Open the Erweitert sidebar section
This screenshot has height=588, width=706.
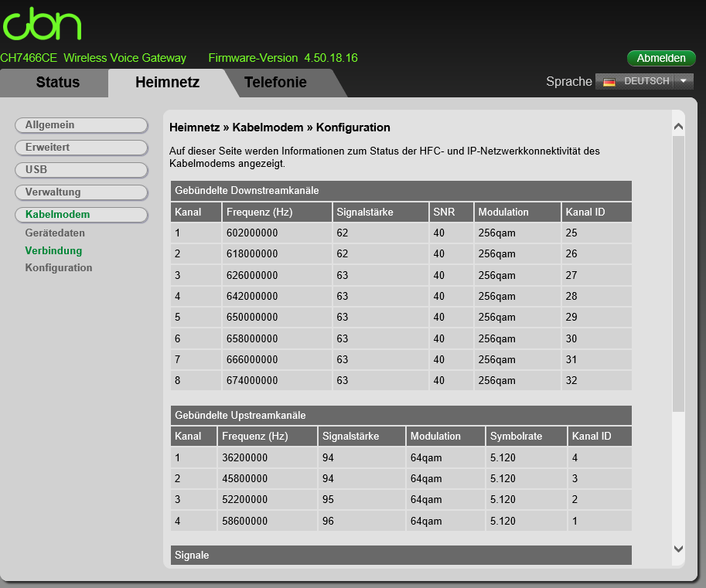coord(81,148)
